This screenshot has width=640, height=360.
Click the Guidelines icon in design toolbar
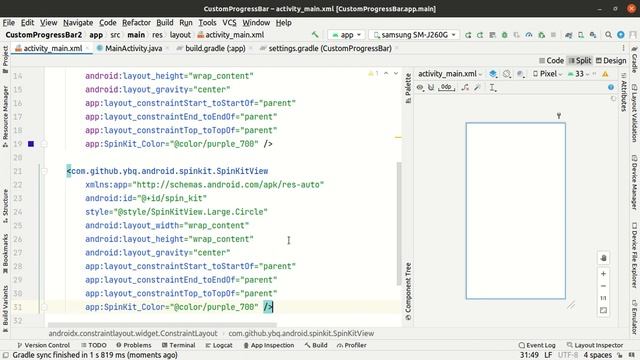[493, 87]
